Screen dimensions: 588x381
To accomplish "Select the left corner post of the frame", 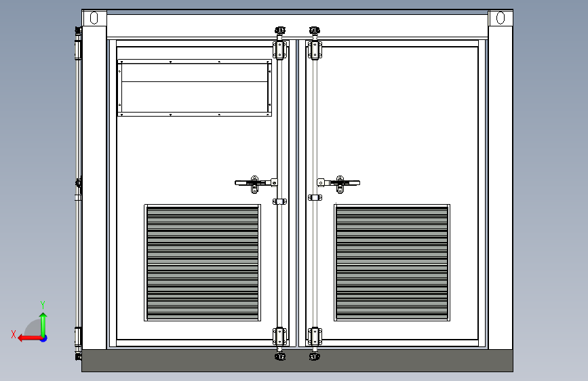I will tap(94, 188).
